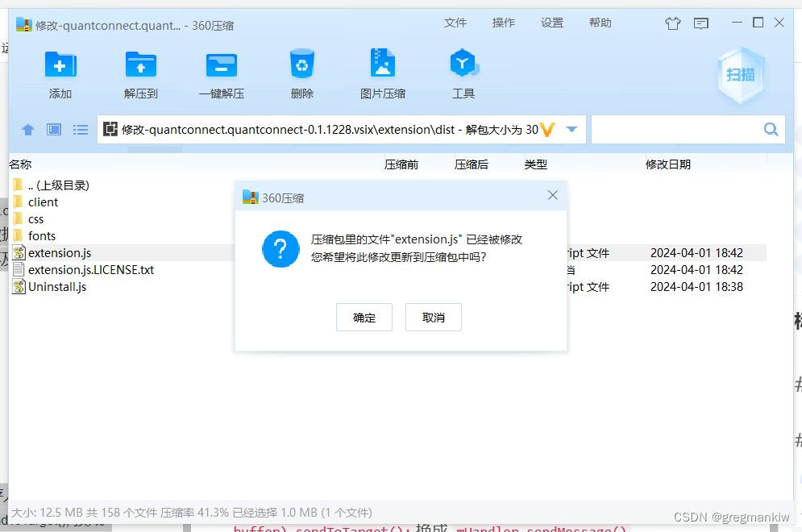Viewport: 802px width, 532px height.
Task: Sort by the 压缩后 column header
Action: [471, 164]
